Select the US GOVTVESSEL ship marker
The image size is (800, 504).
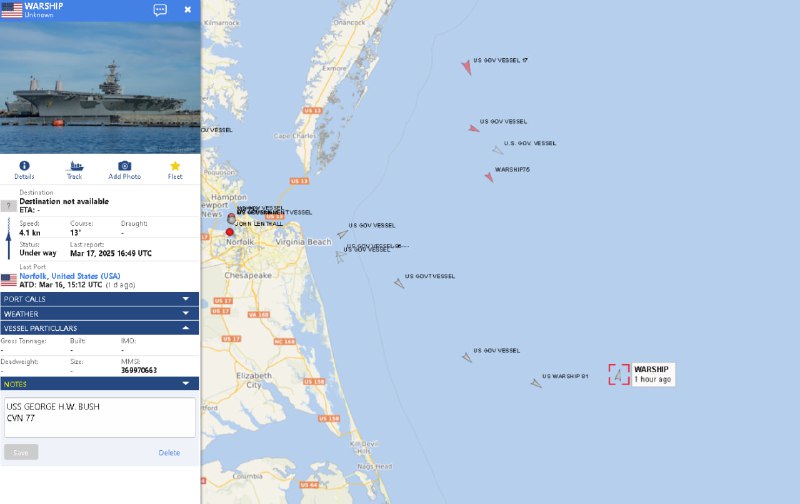[x=399, y=283]
